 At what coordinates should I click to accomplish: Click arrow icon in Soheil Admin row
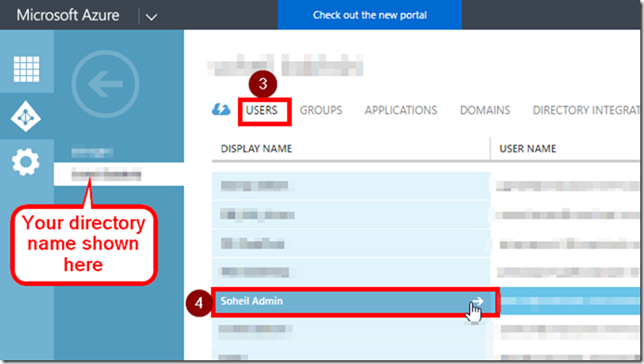[478, 301]
